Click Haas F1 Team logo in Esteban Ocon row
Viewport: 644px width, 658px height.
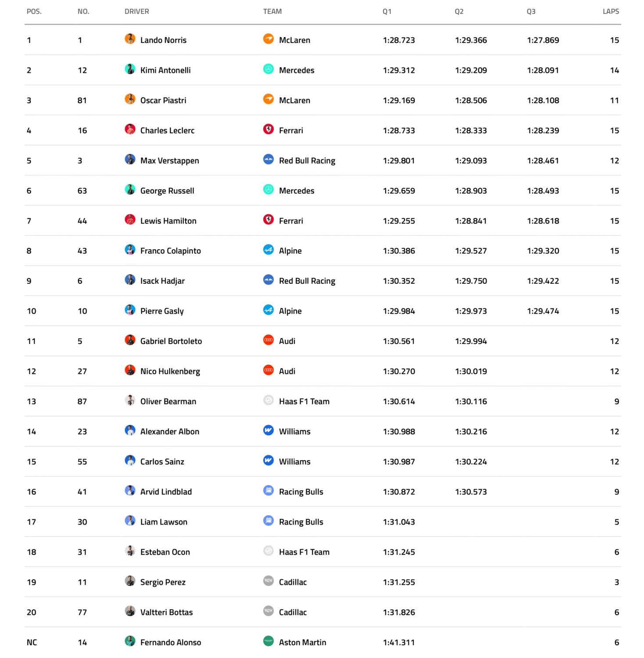268,551
